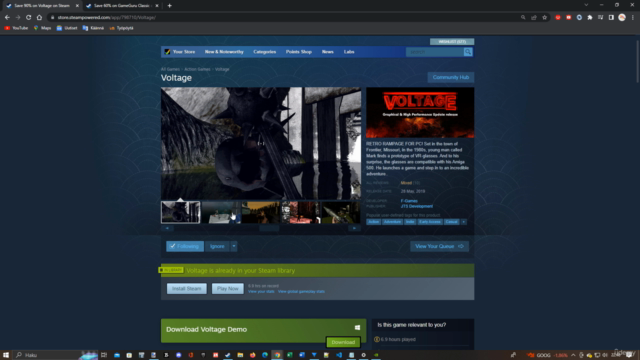Go to the Points Shop
640x360 pixels.
(x=299, y=52)
